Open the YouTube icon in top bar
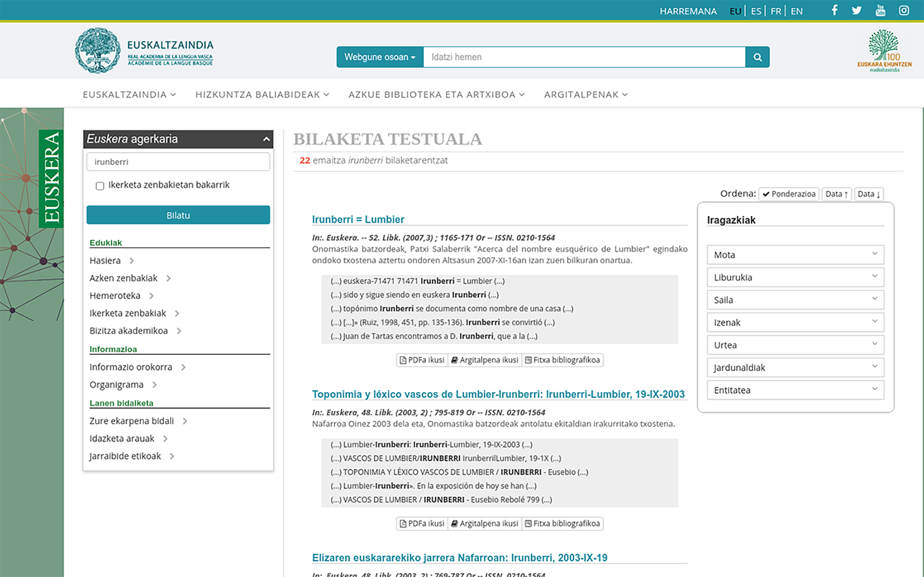Screen dimensions: 924x577 click(x=880, y=10)
